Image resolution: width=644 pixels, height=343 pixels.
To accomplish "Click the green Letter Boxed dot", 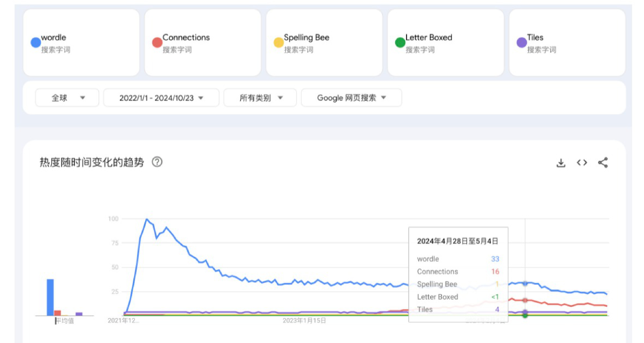I will point(400,42).
